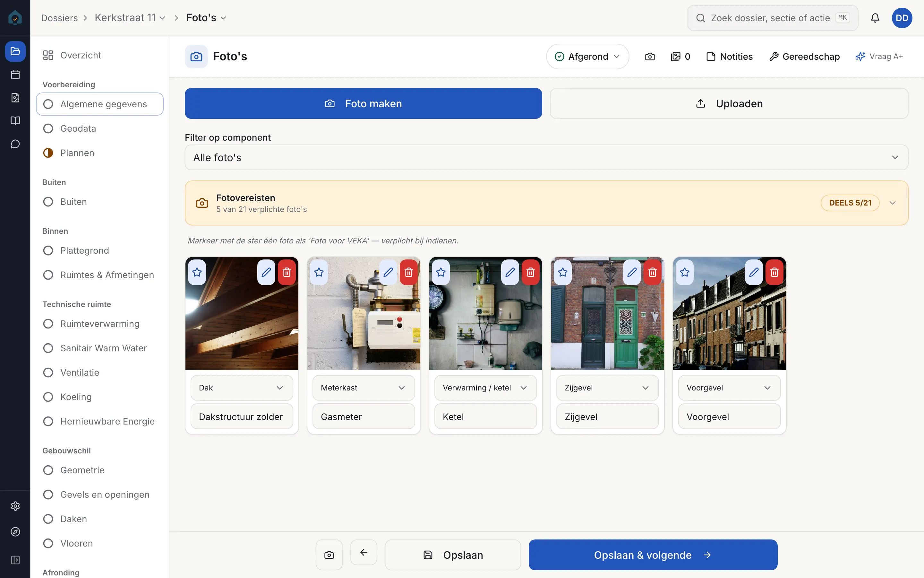Delete the Voorgevel photo
The height and width of the screenshot is (578, 924).
coord(774,272)
